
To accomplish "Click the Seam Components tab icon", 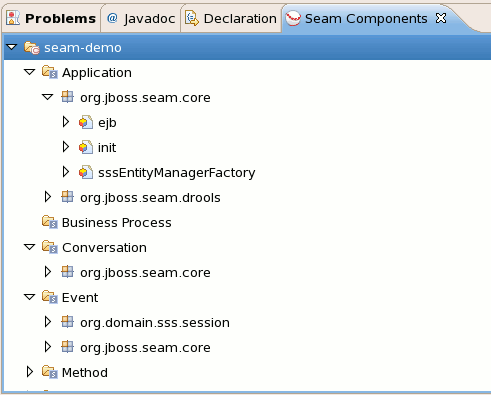I will coord(293,18).
